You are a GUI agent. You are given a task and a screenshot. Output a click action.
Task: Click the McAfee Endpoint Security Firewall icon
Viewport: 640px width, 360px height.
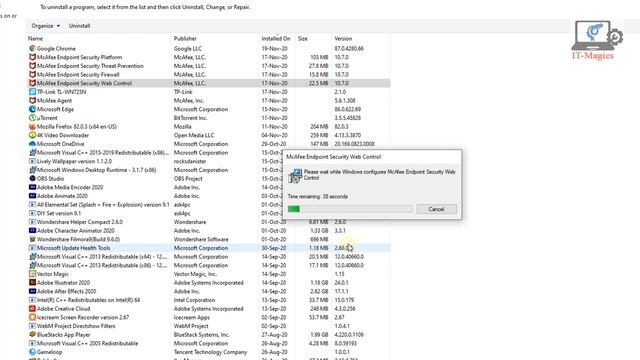tap(32, 74)
